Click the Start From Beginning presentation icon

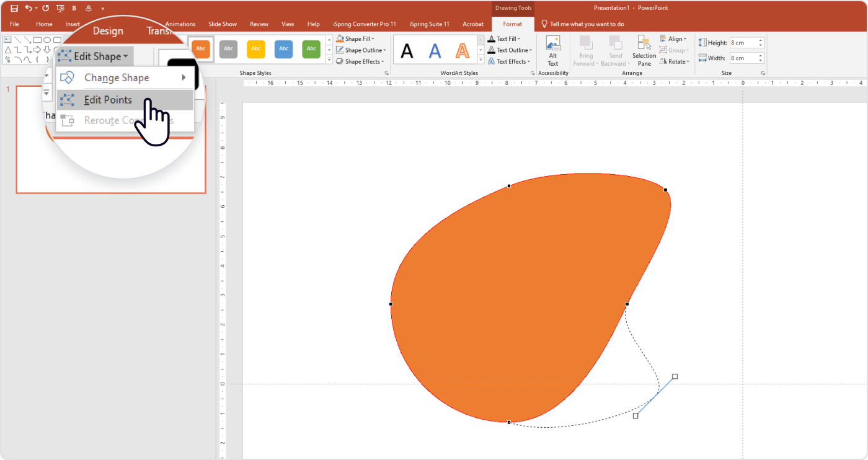pyautogui.click(x=60, y=8)
